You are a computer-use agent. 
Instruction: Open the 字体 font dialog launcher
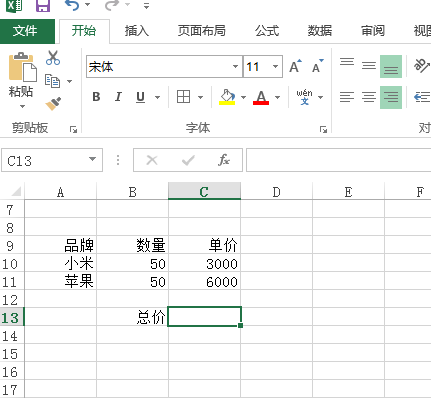point(323,130)
